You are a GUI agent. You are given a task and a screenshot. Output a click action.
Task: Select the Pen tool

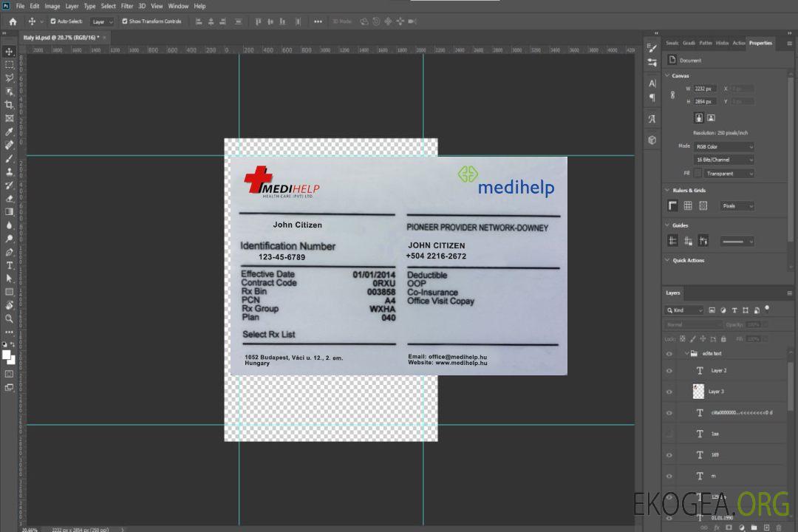[x=9, y=252]
